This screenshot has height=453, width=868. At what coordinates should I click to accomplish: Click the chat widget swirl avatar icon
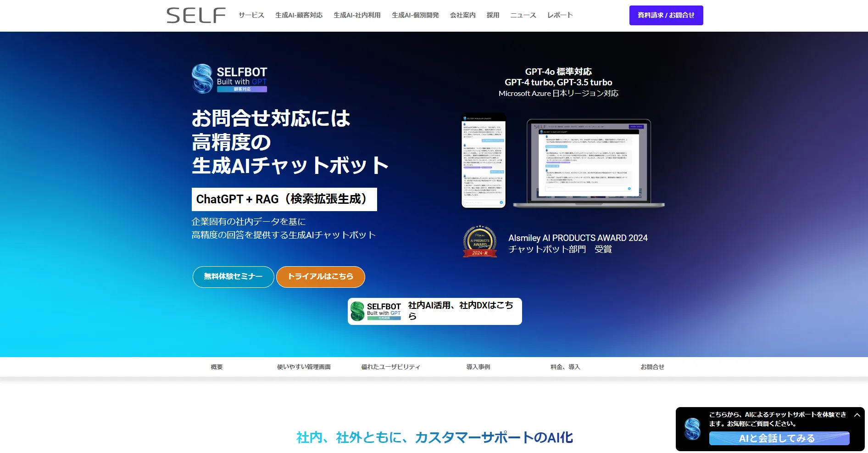(x=692, y=429)
